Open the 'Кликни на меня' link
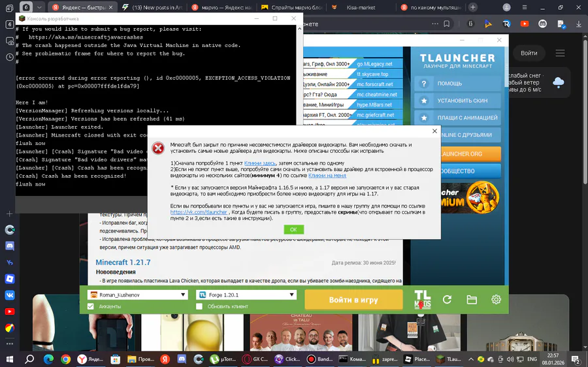Screen dimensions: 588x367 [x=327, y=176]
